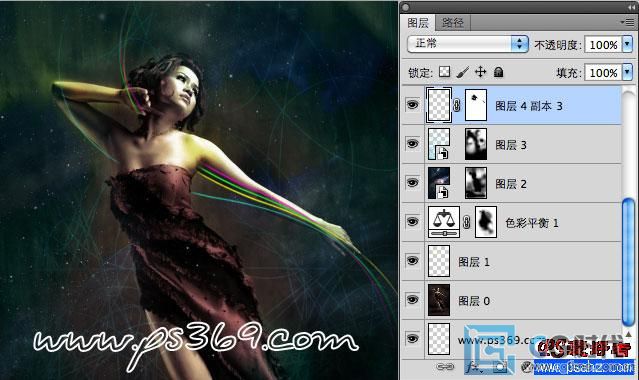This screenshot has height=380, width=639.
Task: Click the layers panel vertical scrollbar thumb
Action: [628, 261]
